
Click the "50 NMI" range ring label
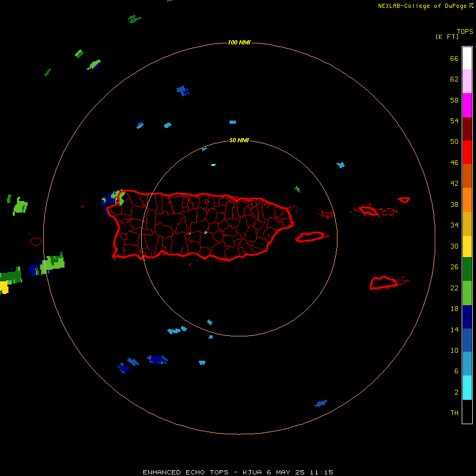239,140
